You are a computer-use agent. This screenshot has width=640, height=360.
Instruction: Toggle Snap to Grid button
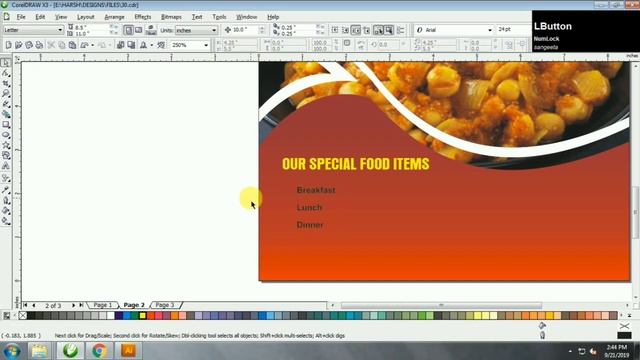(335, 30)
